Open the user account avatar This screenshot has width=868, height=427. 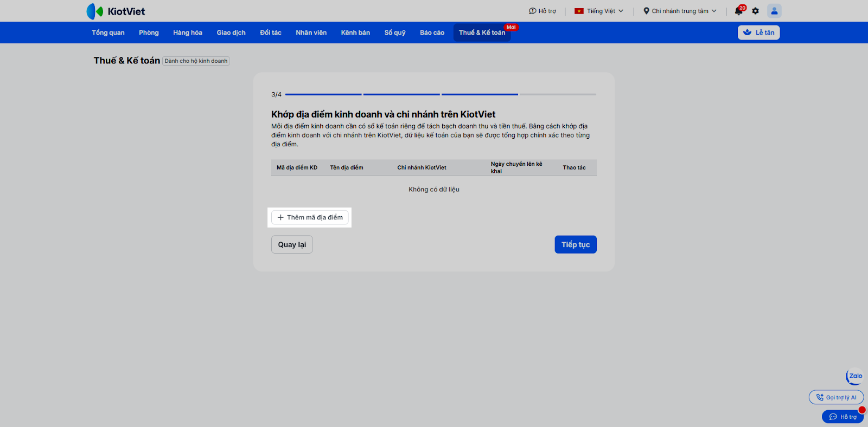click(x=774, y=11)
